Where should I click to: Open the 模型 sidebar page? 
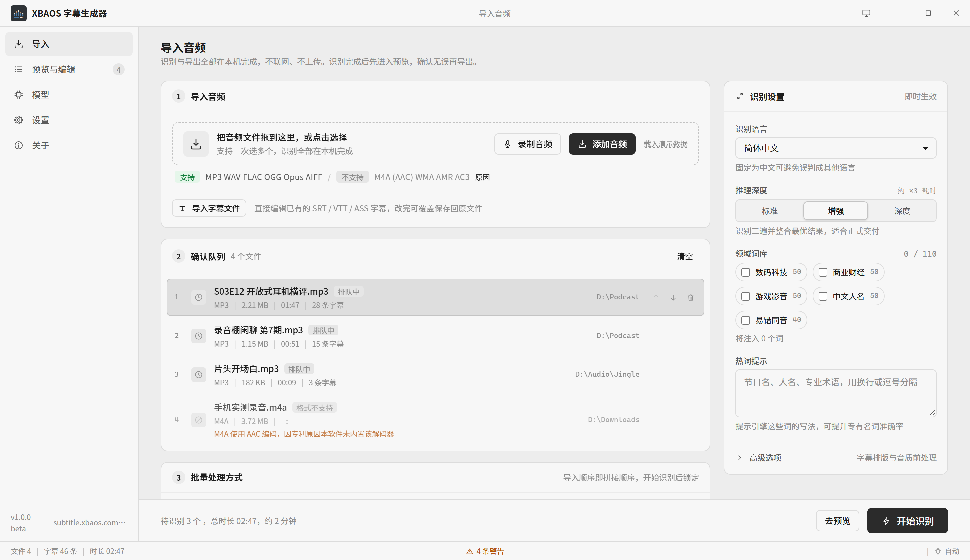click(x=69, y=95)
